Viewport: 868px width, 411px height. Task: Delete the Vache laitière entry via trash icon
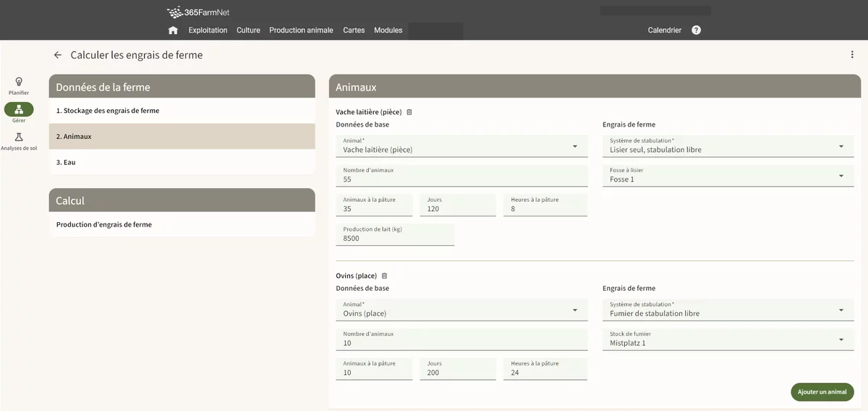point(409,112)
